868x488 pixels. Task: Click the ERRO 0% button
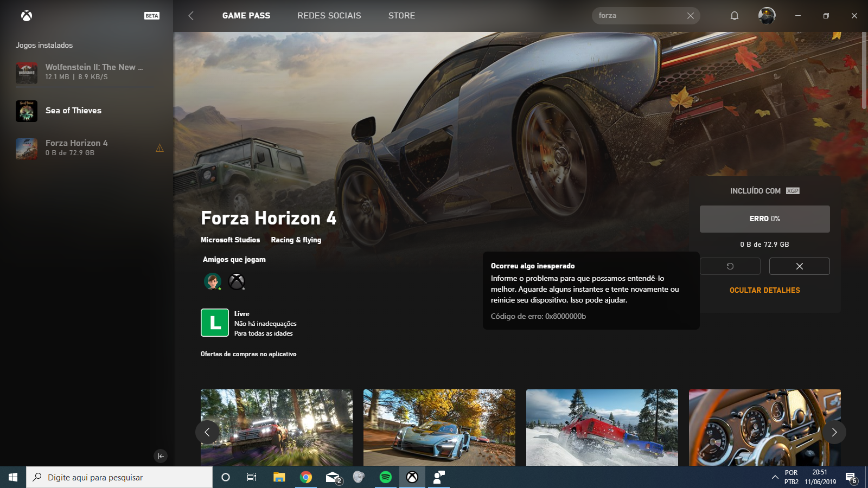[x=765, y=219]
